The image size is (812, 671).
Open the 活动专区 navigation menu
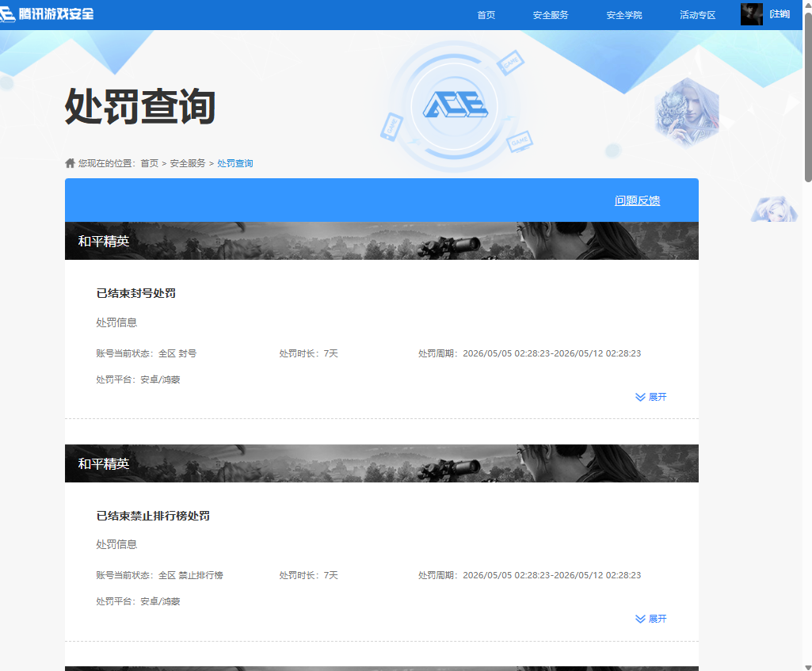click(x=698, y=15)
